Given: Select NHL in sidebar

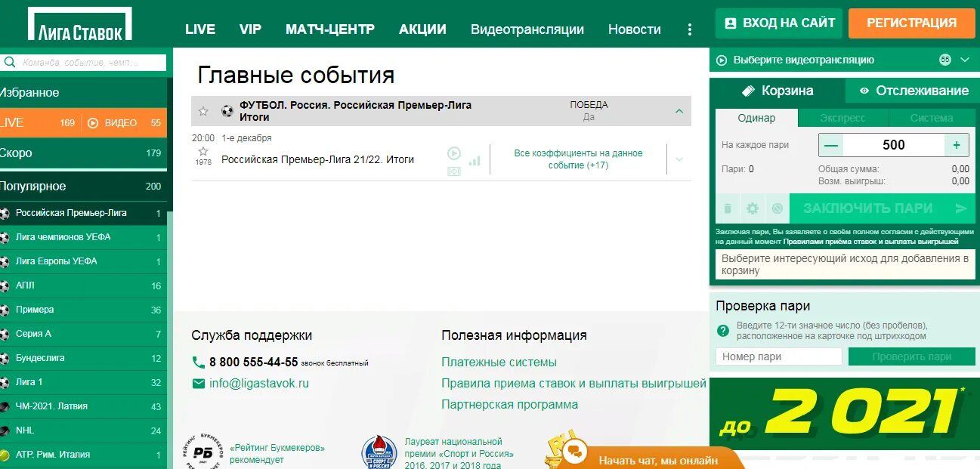Looking at the screenshot, I should click(83, 430).
